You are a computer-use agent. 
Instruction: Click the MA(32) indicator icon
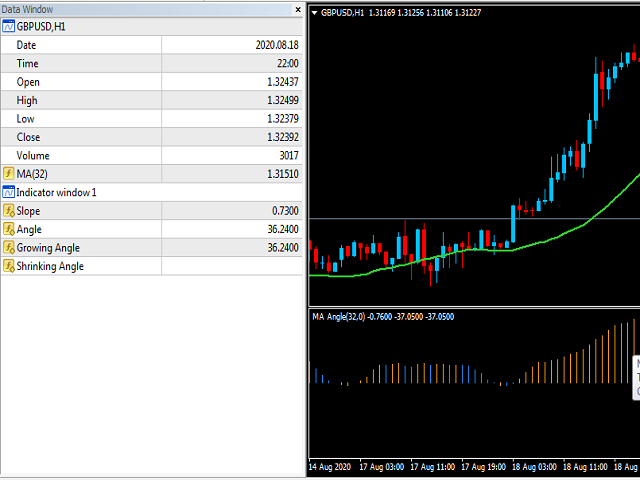point(9,173)
